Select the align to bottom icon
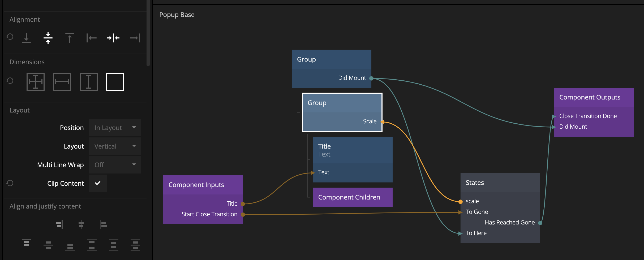 tap(26, 38)
